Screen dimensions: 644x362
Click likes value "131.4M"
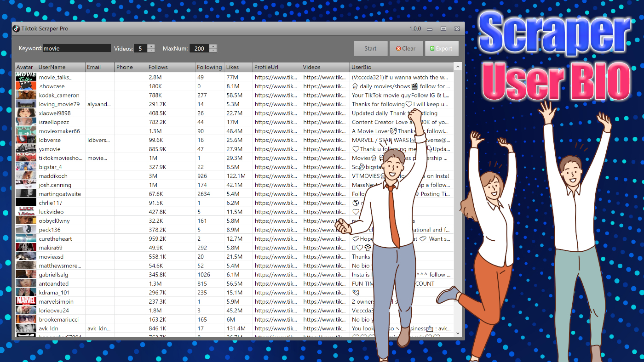(236, 328)
